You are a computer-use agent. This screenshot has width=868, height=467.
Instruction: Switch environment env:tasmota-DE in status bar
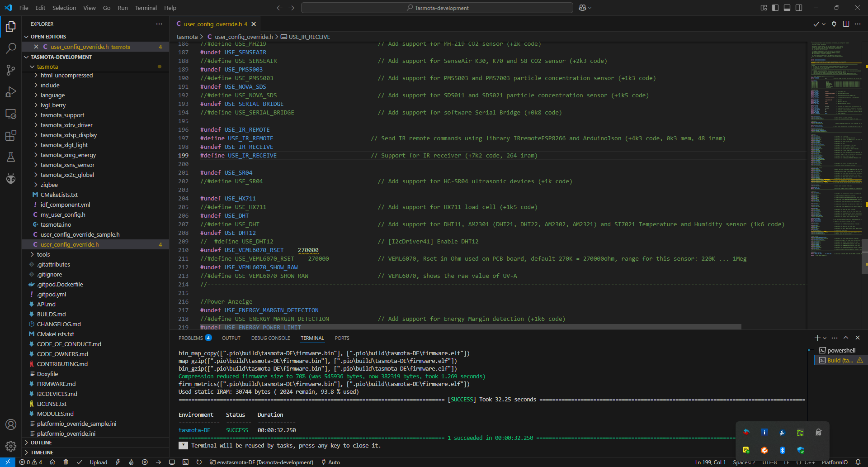click(262, 462)
